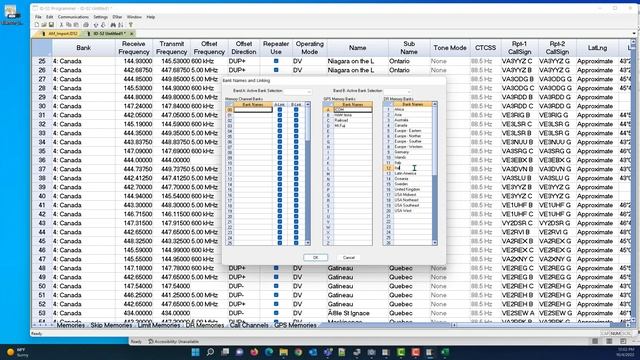Open Excel from the taskbar

coord(444,352)
